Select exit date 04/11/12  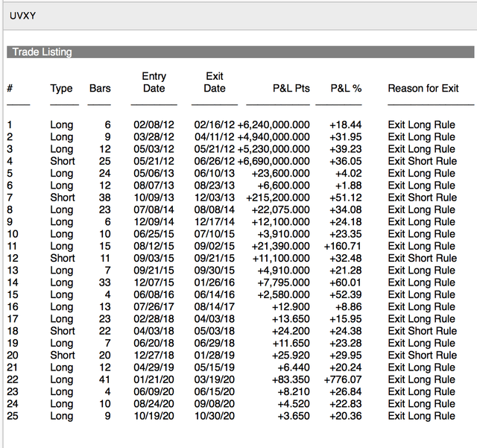pos(215,137)
